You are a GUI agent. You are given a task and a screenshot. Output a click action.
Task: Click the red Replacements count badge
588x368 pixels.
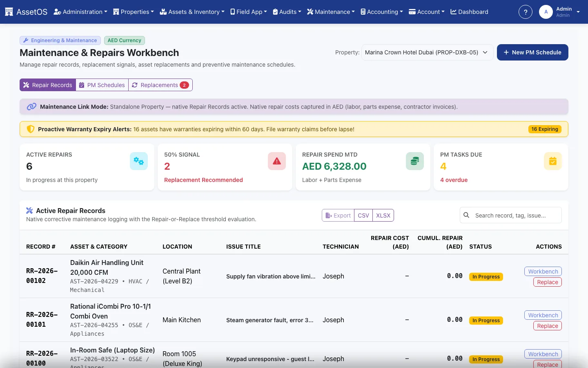pos(184,85)
